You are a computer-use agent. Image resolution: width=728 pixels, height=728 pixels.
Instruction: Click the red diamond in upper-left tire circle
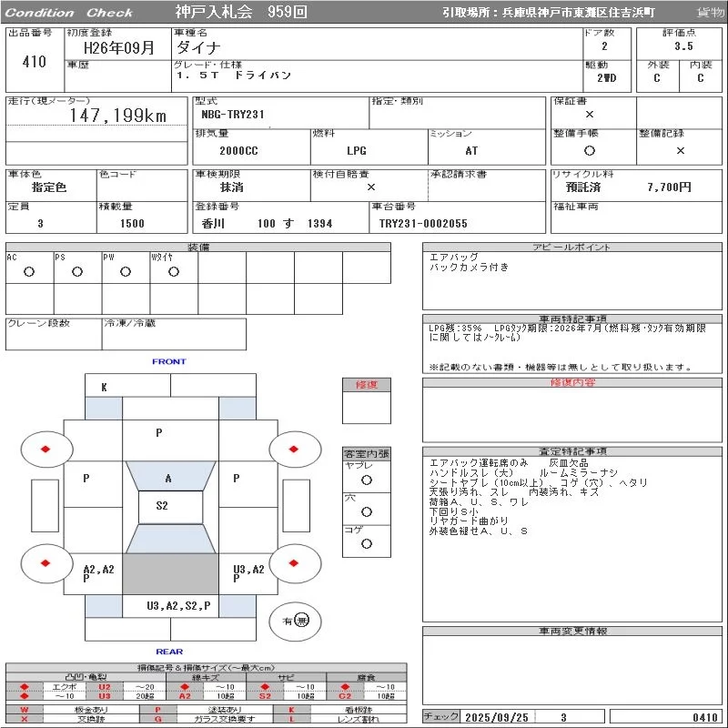[45, 449]
